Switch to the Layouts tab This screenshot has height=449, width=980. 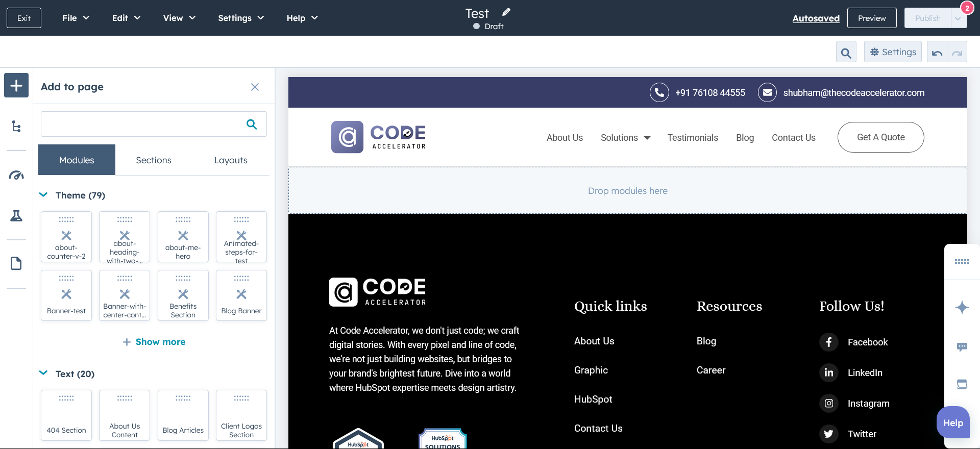point(231,160)
